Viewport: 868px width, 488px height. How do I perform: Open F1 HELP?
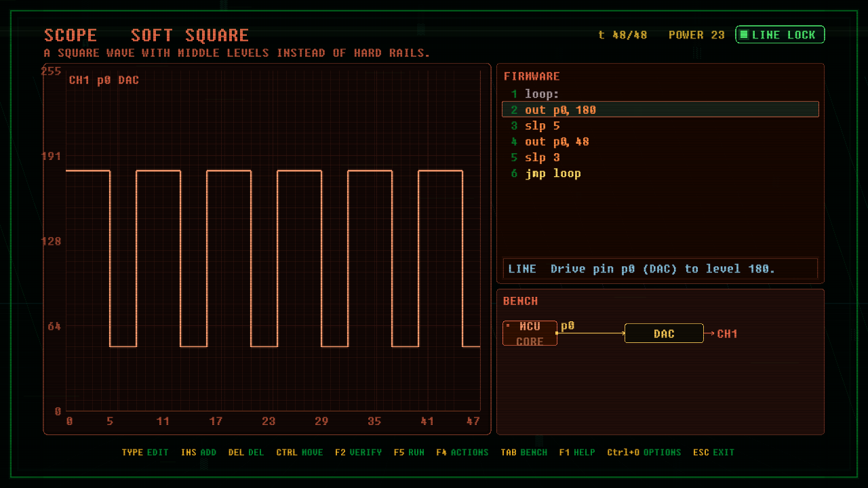click(577, 452)
